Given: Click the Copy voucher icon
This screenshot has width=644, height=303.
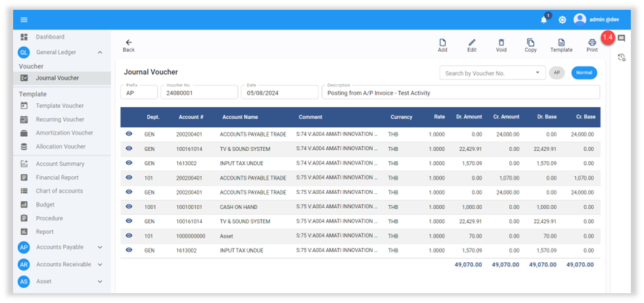Looking at the screenshot, I should [x=530, y=43].
